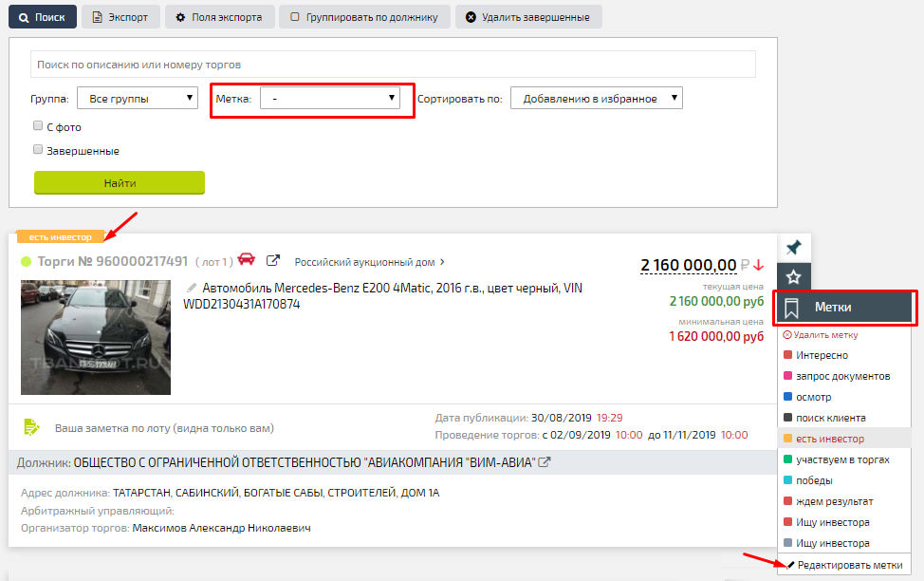The height and width of the screenshot is (581, 924).
Task: Toggle Группировать по должнику option
Action: pos(363,17)
